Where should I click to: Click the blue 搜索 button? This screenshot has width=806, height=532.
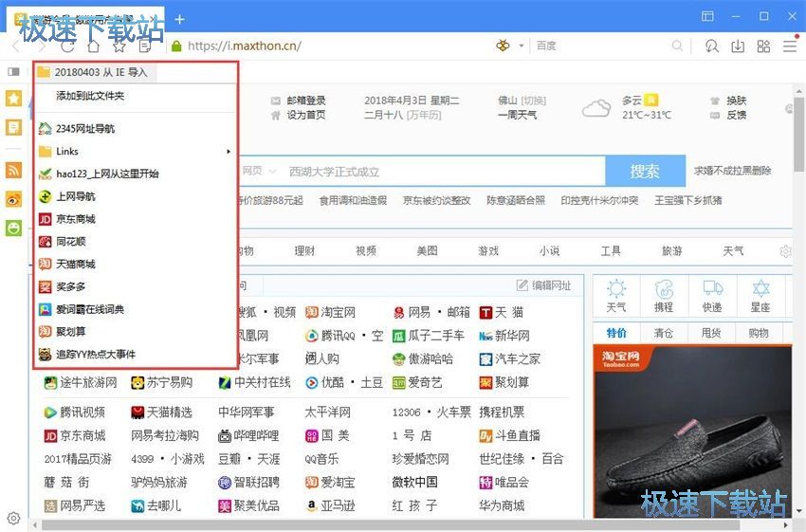645,171
